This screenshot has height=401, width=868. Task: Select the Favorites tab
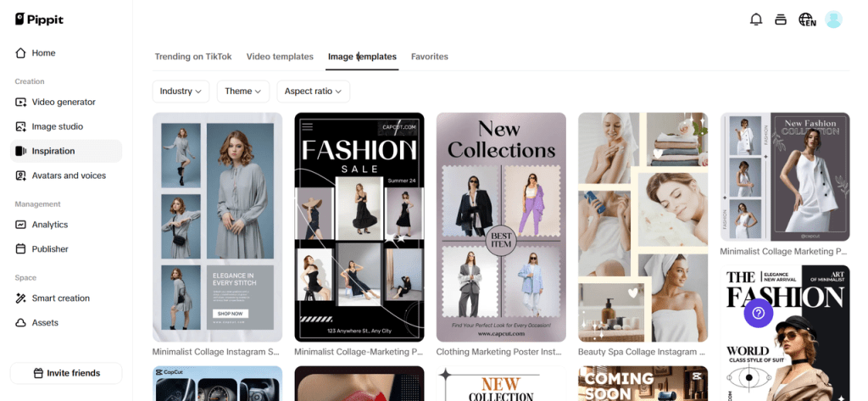tap(430, 57)
